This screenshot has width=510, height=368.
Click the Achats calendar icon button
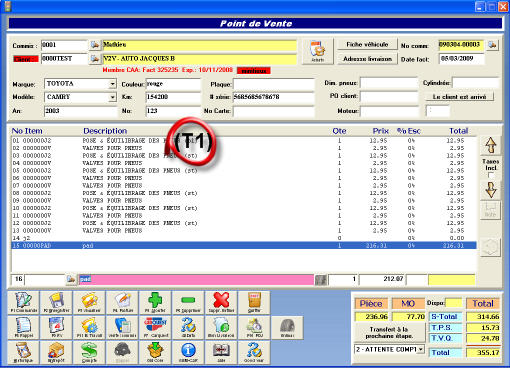[x=317, y=51]
